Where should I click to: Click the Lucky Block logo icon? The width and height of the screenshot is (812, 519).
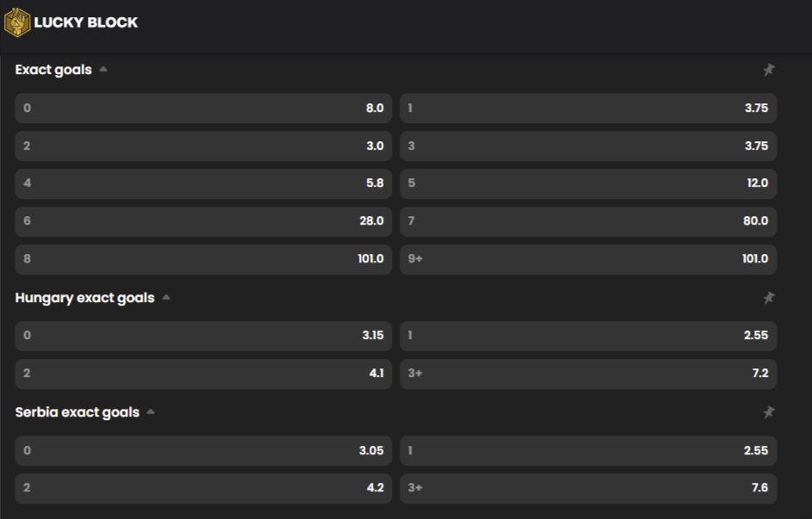pos(17,22)
